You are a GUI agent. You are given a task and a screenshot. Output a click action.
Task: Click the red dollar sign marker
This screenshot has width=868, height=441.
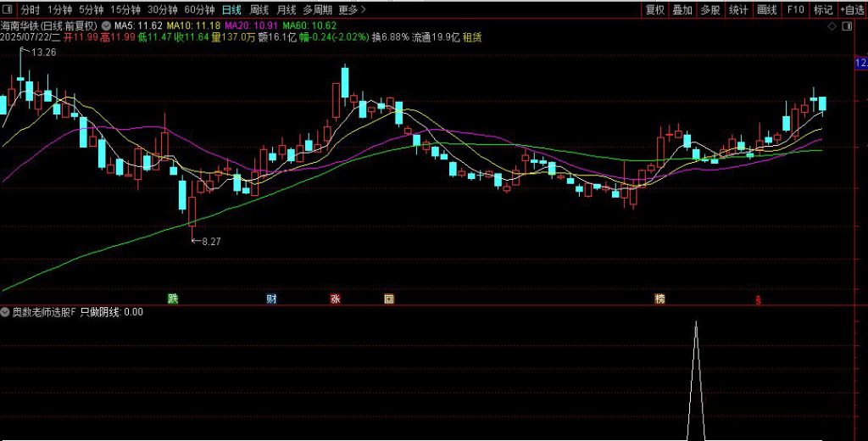[758, 299]
